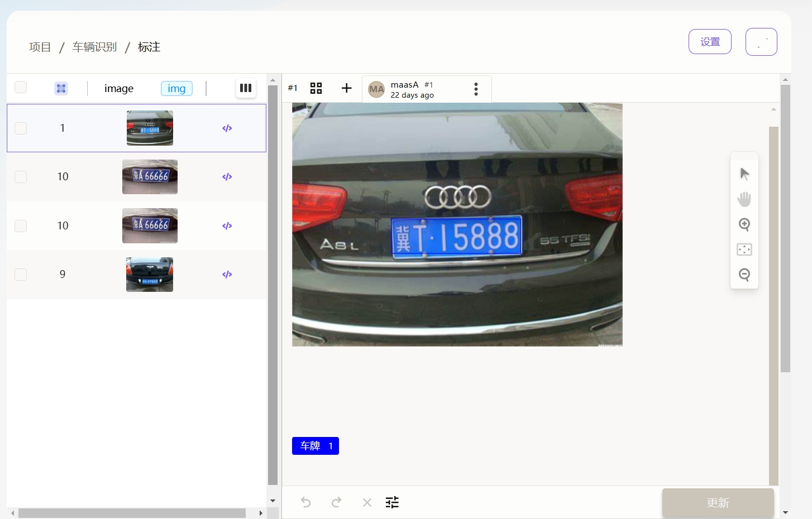Open the annotation settings sliders icon

(393, 502)
